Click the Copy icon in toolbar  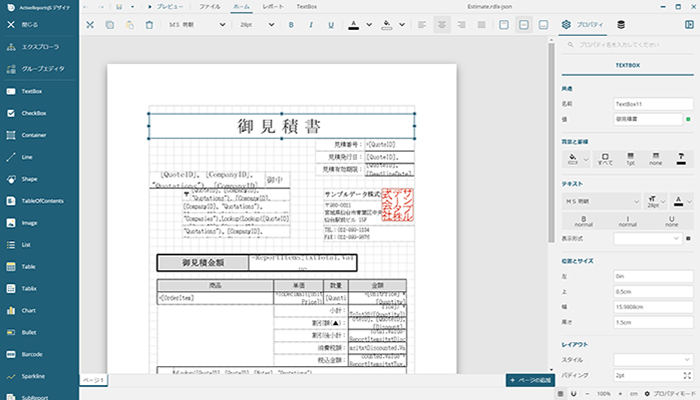point(109,25)
